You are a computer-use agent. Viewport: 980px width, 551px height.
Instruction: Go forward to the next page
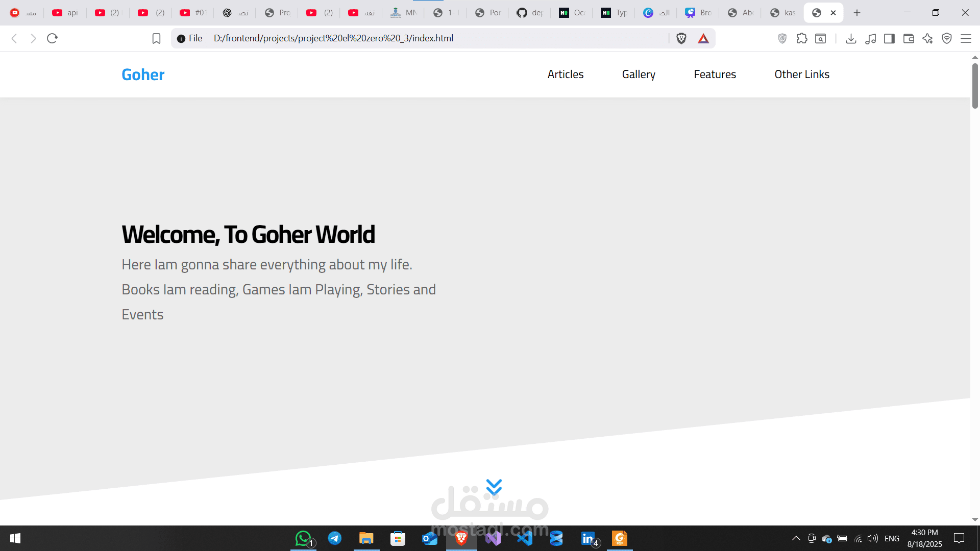(33, 38)
